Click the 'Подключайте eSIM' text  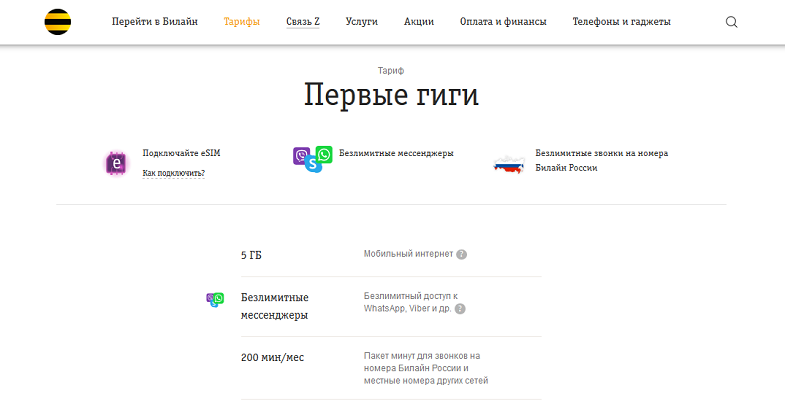click(x=181, y=153)
